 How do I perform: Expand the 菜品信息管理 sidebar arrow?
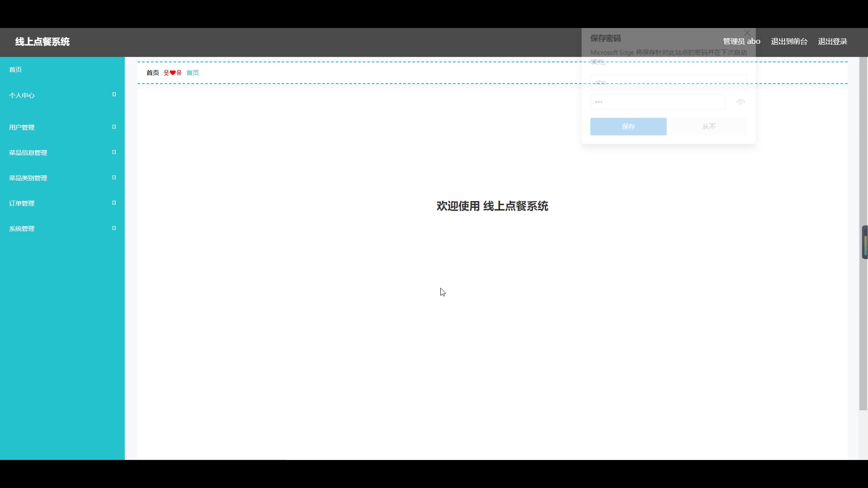point(114,152)
